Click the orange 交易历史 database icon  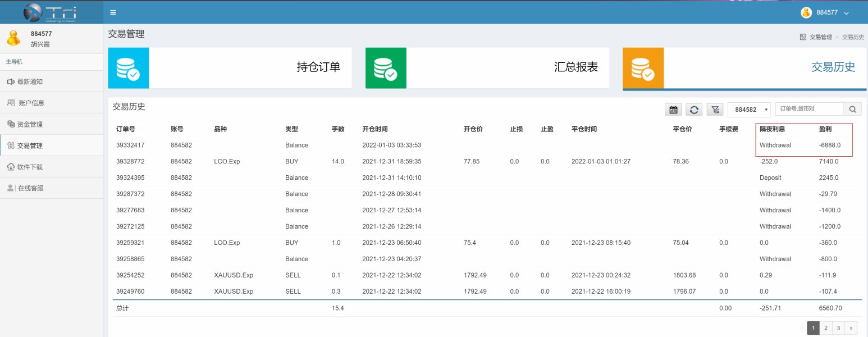coord(643,68)
